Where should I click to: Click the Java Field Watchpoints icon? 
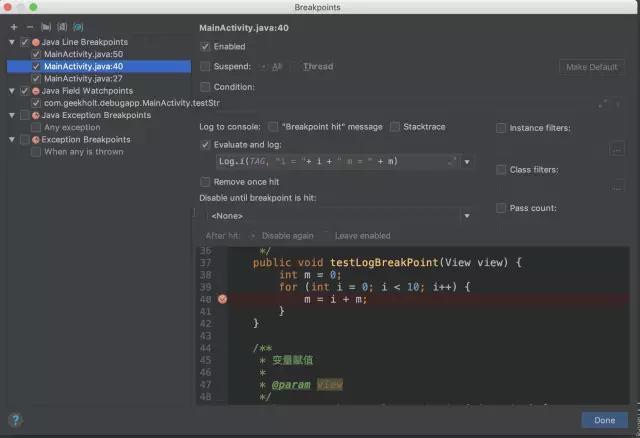[x=36, y=91]
